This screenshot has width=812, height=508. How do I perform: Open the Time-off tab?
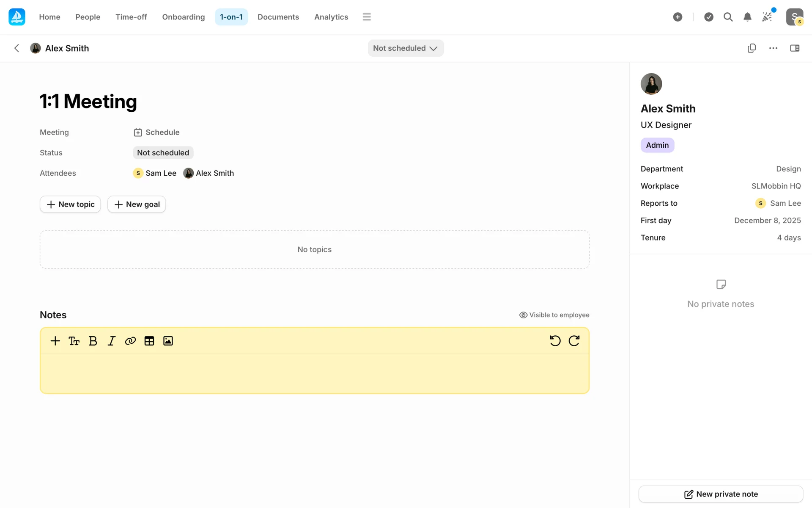point(131,17)
